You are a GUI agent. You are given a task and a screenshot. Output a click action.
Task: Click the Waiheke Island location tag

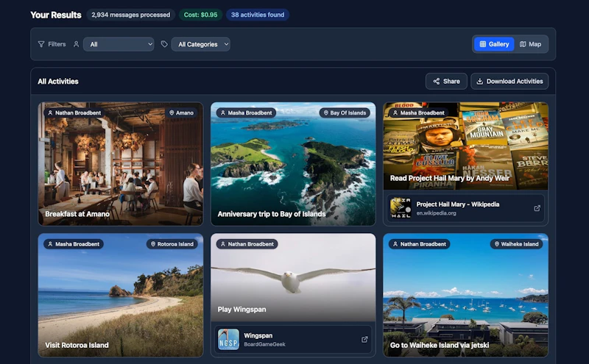click(x=517, y=244)
